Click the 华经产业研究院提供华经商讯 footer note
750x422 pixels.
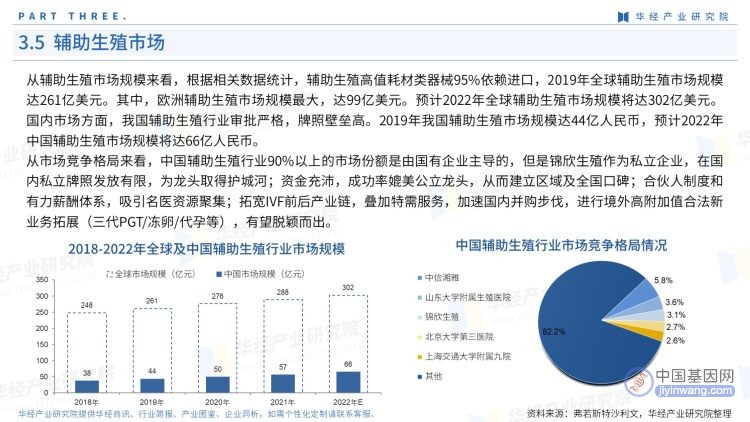pos(197,414)
